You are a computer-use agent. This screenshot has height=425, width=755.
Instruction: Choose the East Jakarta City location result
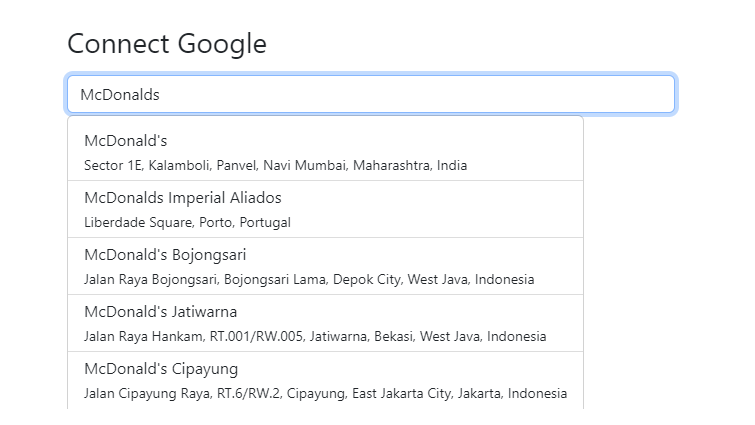[325, 380]
